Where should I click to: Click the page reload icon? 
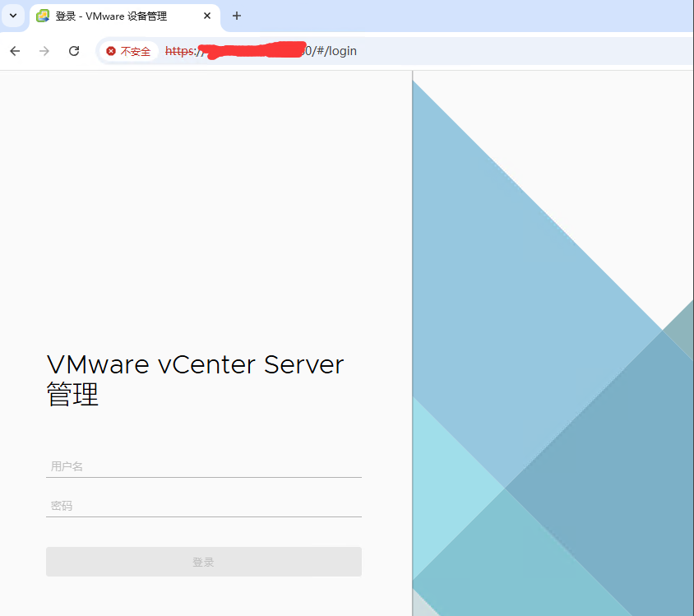[x=73, y=50]
